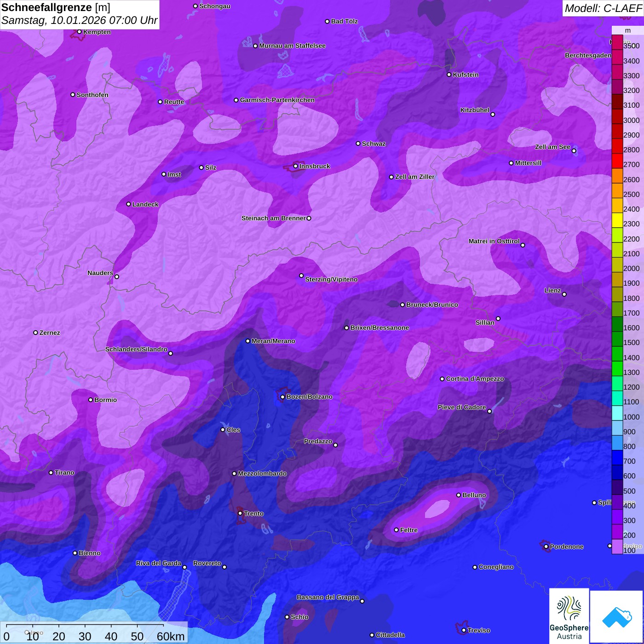Select the Innsbruck city marker

pos(296,166)
